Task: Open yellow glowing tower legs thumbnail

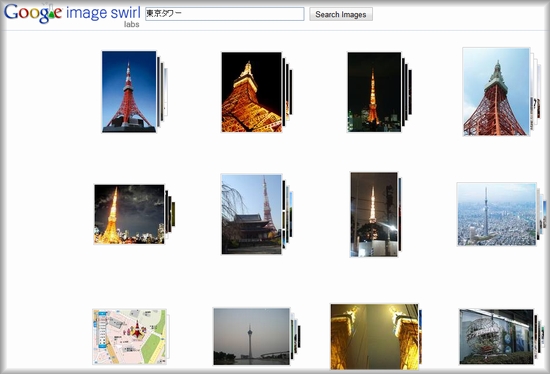Action: click(374, 337)
